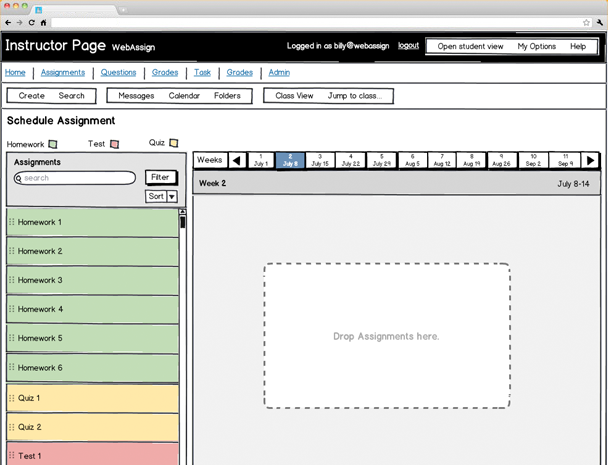Click the assignments search field
This screenshot has width=608, height=465.
coord(78,178)
